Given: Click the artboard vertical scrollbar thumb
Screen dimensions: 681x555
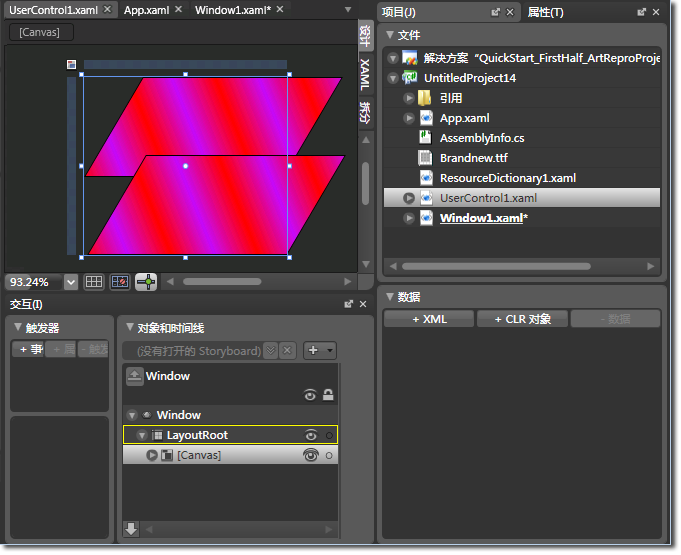Looking at the screenshot, I should (x=366, y=183).
